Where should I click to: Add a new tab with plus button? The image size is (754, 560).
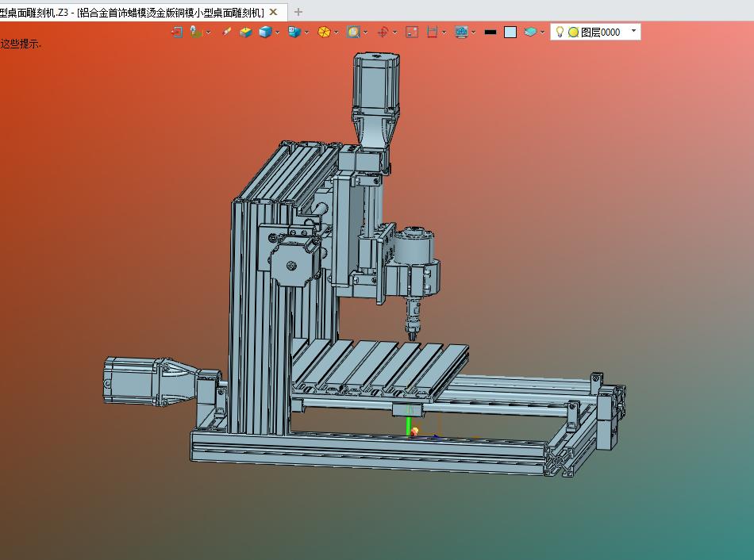click(298, 12)
